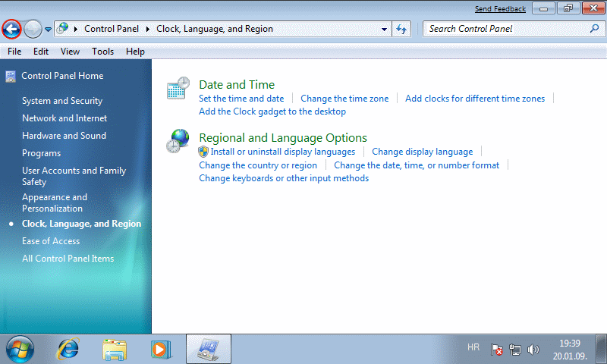This screenshot has height=364, width=607.
Task: Launch Windows Media Player from taskbar
Action: pyautogui.click(x=160, y=350)
